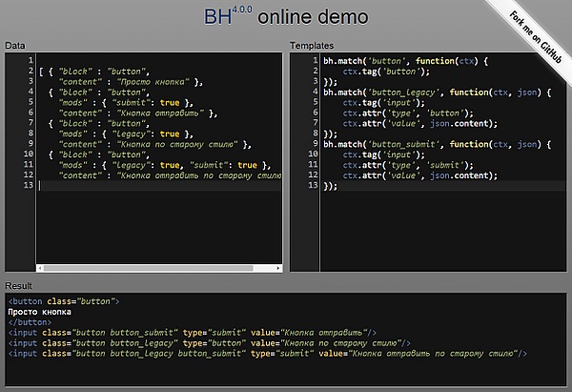Click Data line 12 "Кнопка отправить по старому"

(170, 175)
